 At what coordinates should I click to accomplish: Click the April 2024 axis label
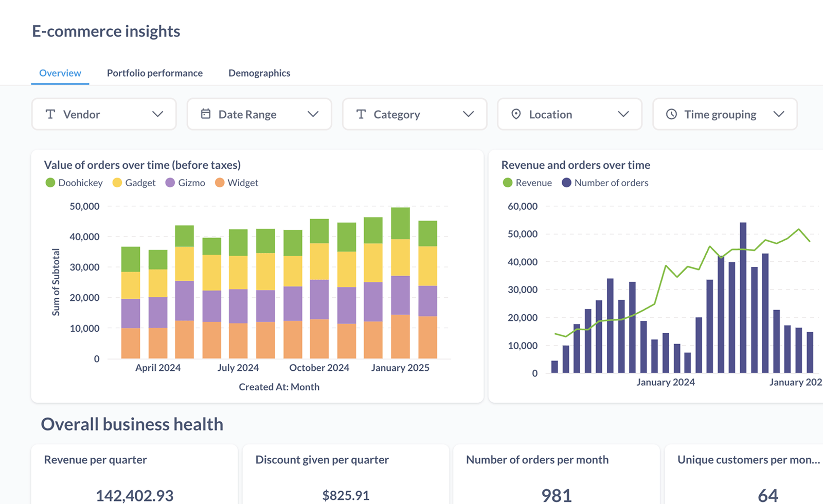click(x=158, y=368)
